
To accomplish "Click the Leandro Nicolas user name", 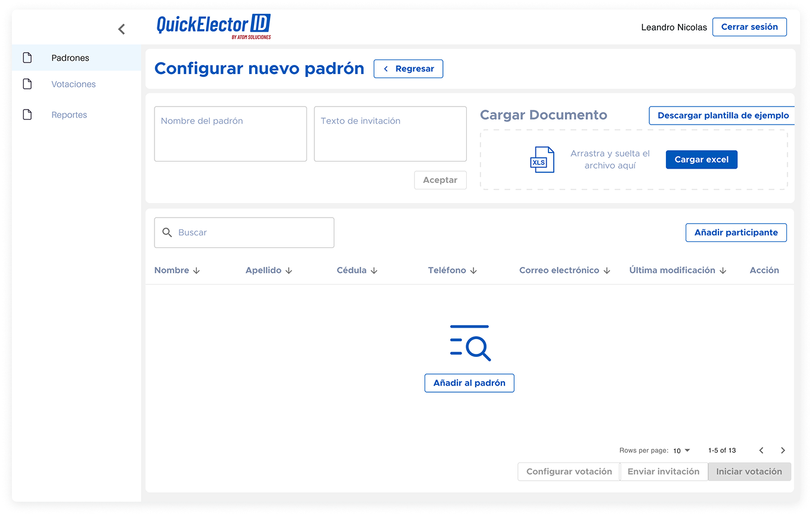I will click(674, 27).
